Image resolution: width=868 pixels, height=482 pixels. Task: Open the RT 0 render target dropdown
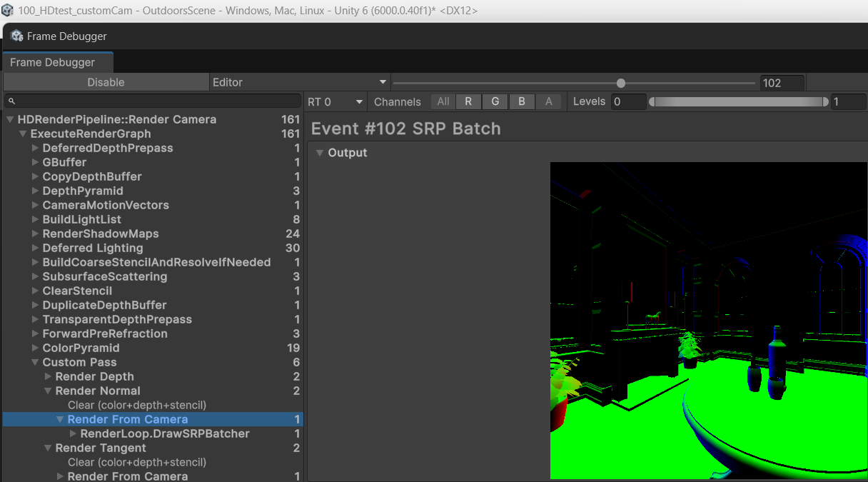click(335, 101)
